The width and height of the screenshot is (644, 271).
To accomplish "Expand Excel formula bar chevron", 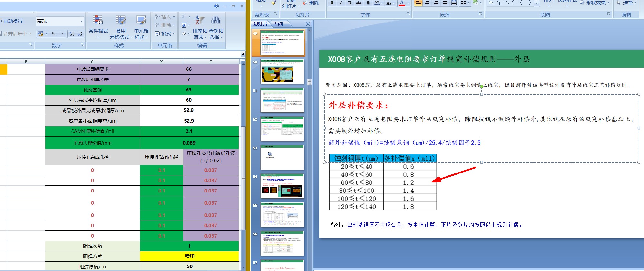I will tap(243, 54).
